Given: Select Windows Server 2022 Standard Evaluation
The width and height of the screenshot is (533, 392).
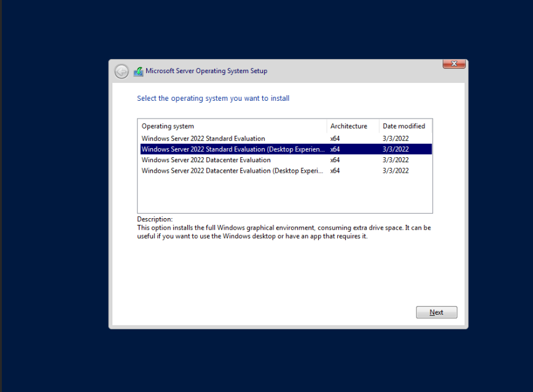Looking at the screenshot, I should click(x=203, y=138).
